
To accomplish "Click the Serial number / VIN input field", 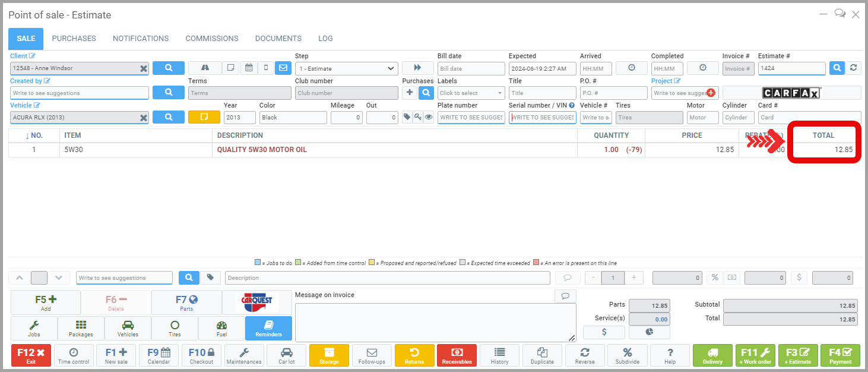I will (542, 118).
